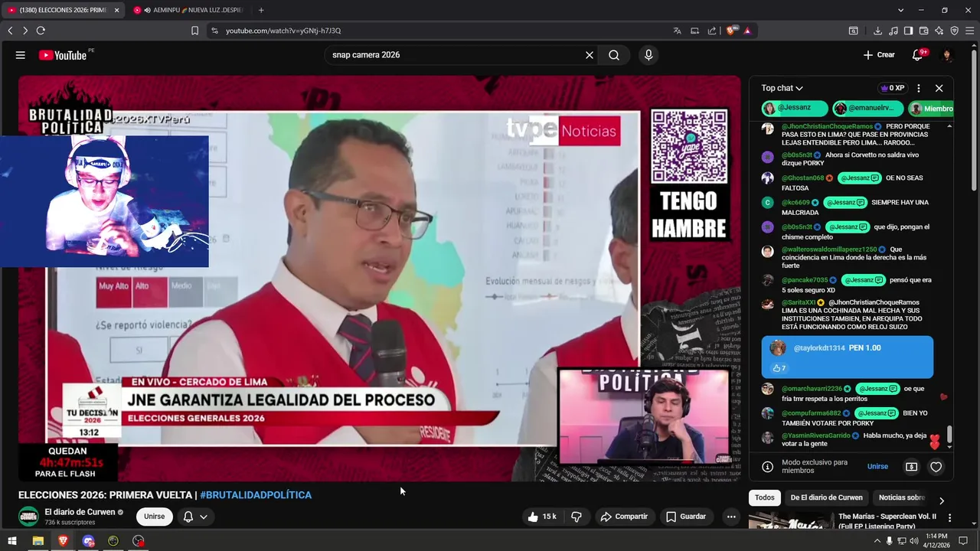Go back to the previous page
The width and height of the screenshot is (980, 551).
(x=10, y=31)
